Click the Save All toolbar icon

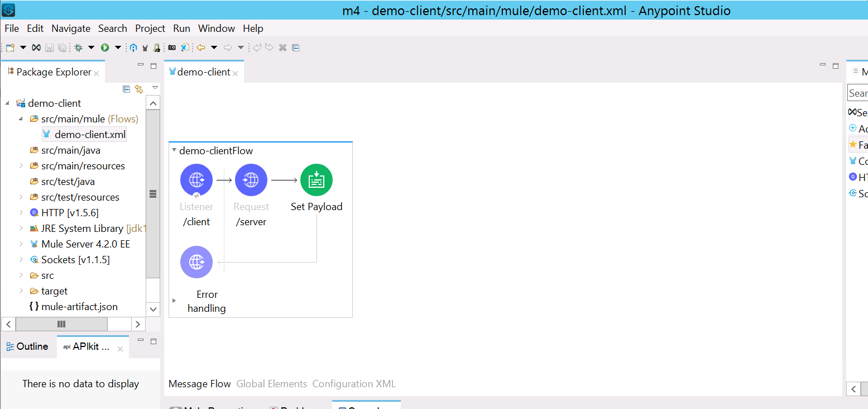point(63,48)
